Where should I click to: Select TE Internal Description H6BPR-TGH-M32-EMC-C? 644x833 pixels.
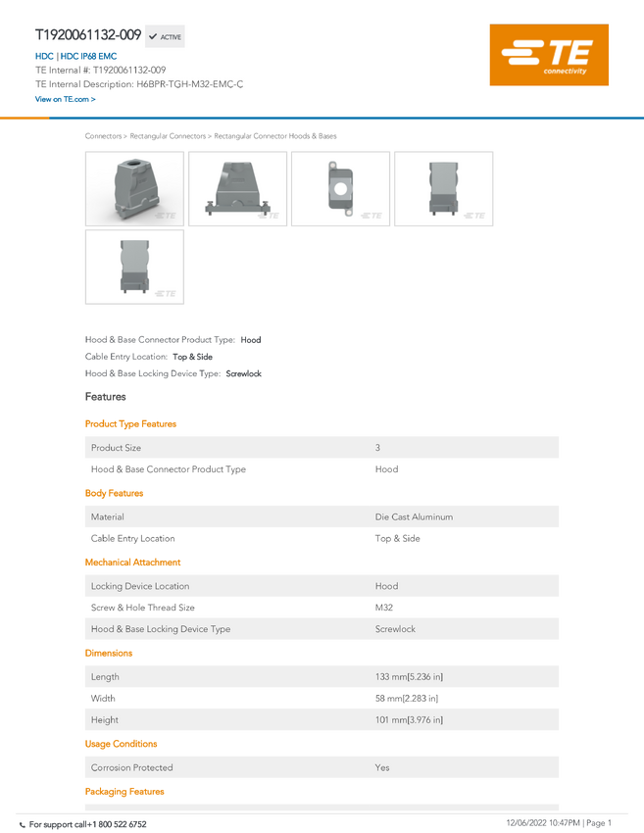point(139,84)
